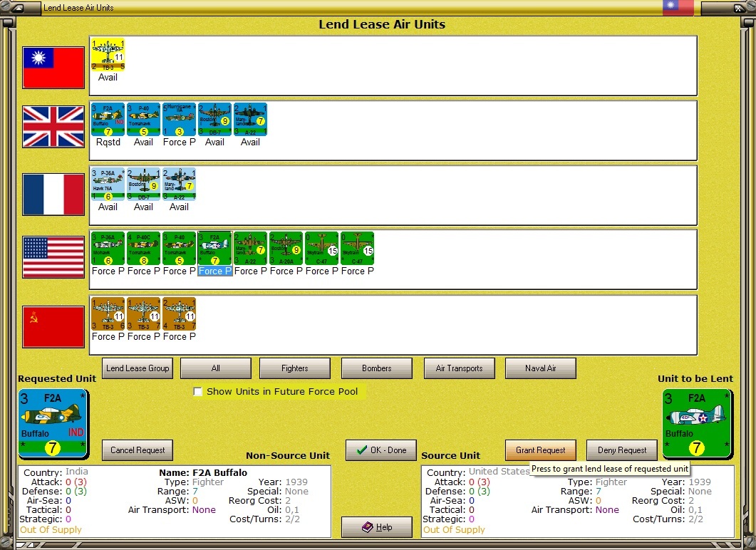Grant the lend lease request
The width and height of the screenshot is (756, 550).
click(x=541, y=450)
